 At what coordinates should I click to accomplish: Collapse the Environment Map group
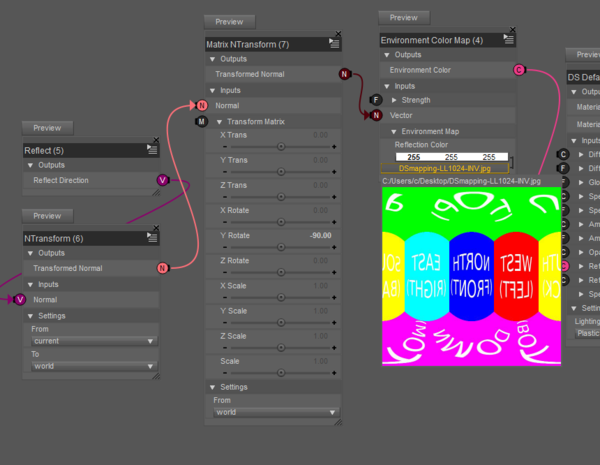pyautogui.click(x=394, y=132)
